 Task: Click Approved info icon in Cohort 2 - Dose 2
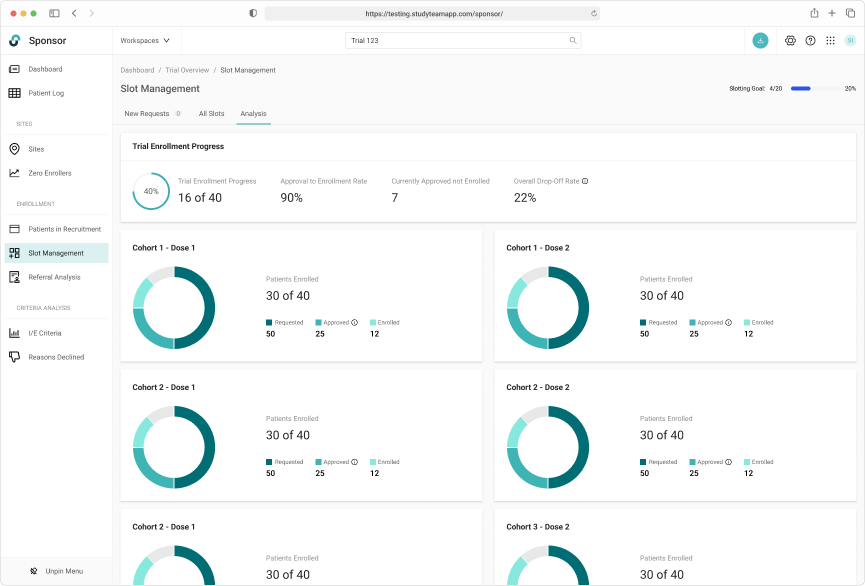click(729, 462)
